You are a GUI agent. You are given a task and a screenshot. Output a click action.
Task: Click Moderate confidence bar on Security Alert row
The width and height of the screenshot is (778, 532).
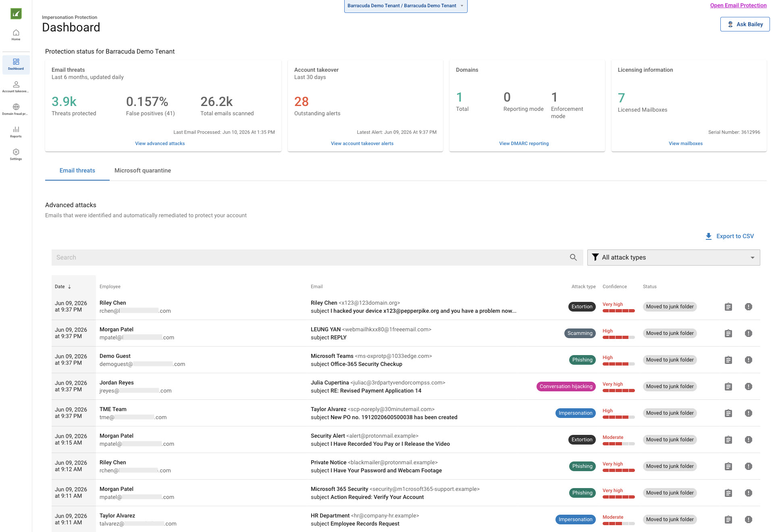click(619, 444)
